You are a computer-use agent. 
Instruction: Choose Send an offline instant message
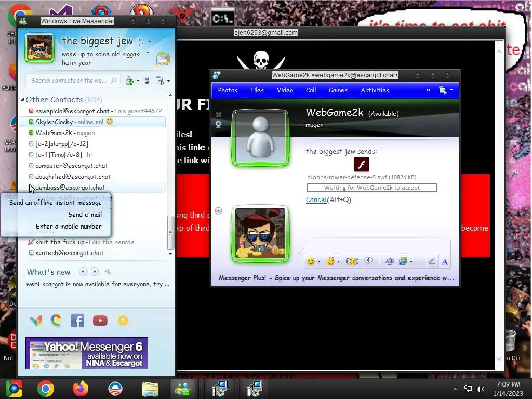(x=55, y=203)
